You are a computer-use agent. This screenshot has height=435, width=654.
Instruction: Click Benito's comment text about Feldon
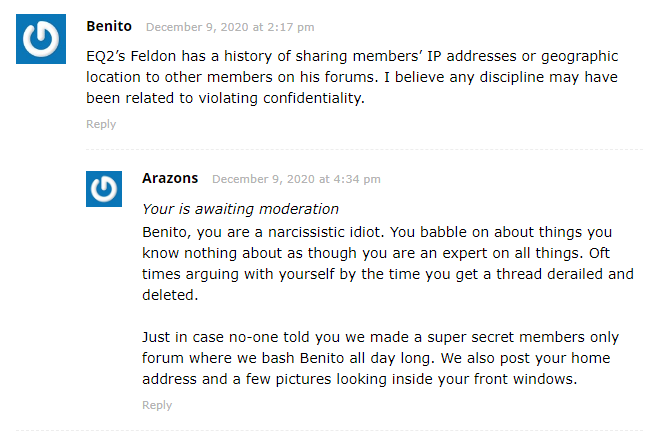point(352,77)
